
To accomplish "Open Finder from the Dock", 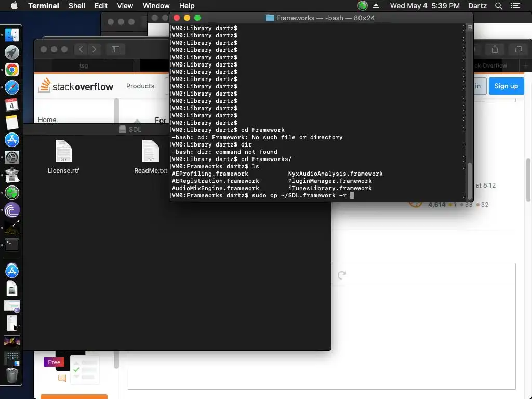I will click(12, 35).
